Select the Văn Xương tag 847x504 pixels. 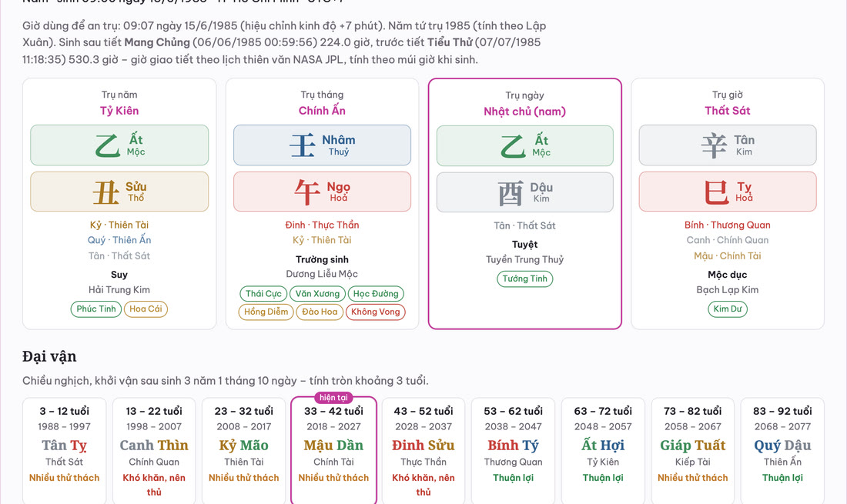(x=317, y=294)
